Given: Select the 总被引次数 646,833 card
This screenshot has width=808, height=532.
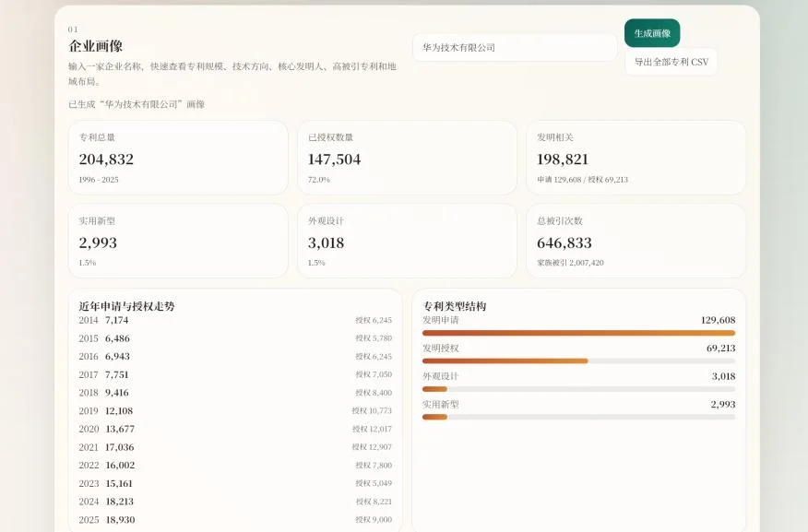Looking at the screenshot, I should click(x=636, y=241).
